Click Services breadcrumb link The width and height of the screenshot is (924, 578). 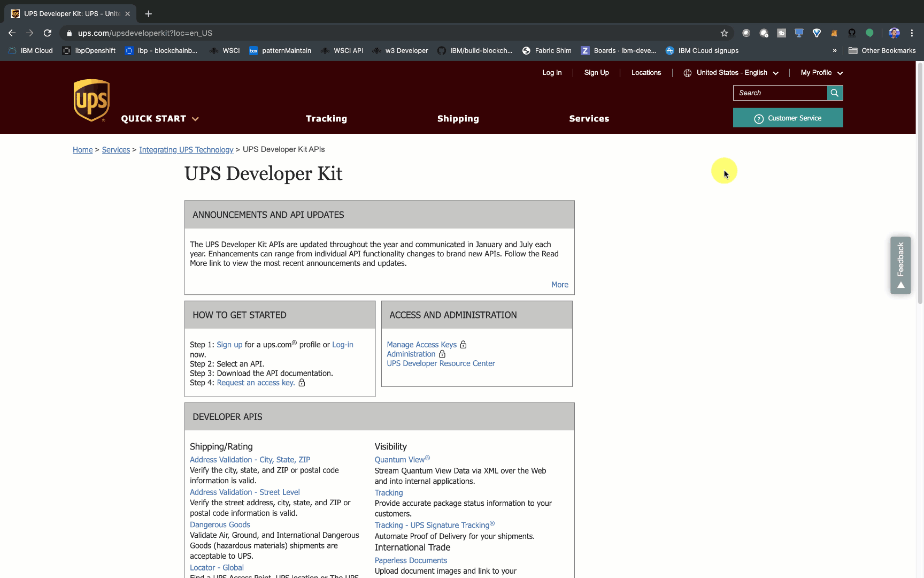pyautogui.click(x=116, y=150)
